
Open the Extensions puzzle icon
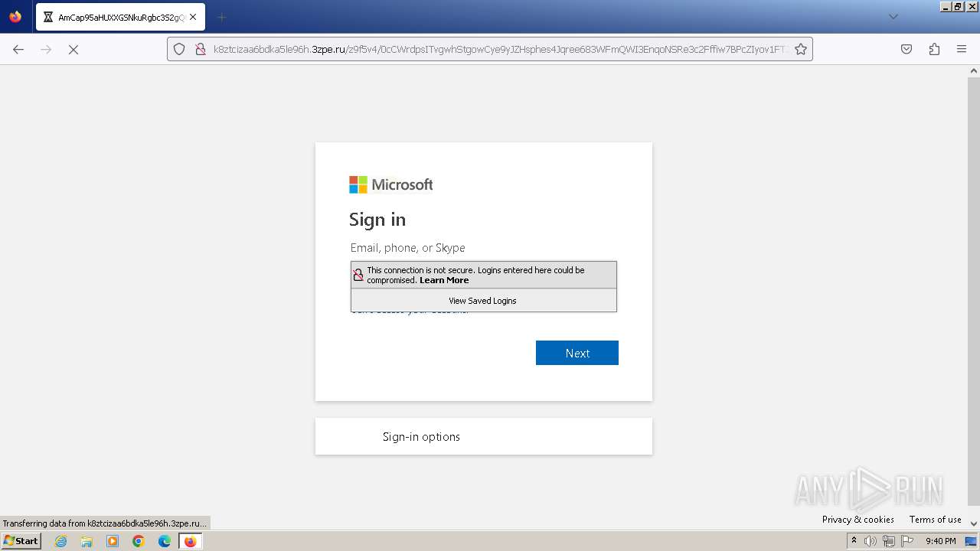click(934, 49)
